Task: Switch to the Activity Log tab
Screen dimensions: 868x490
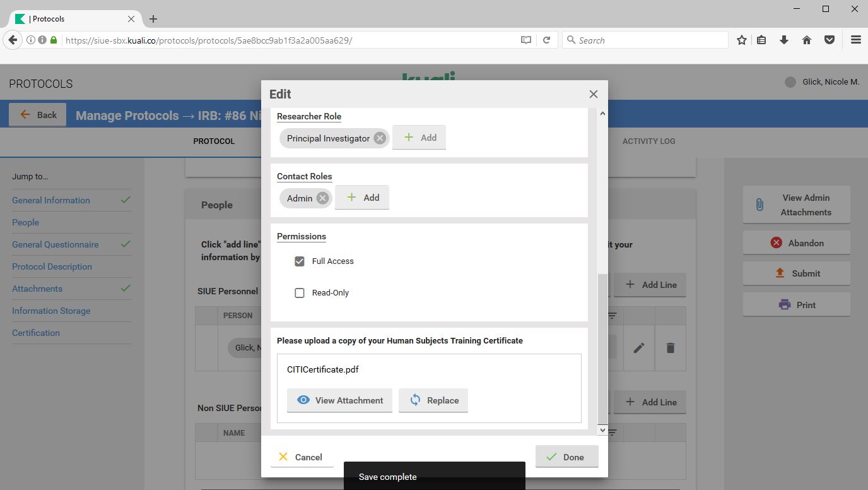Action: (648, 141)
